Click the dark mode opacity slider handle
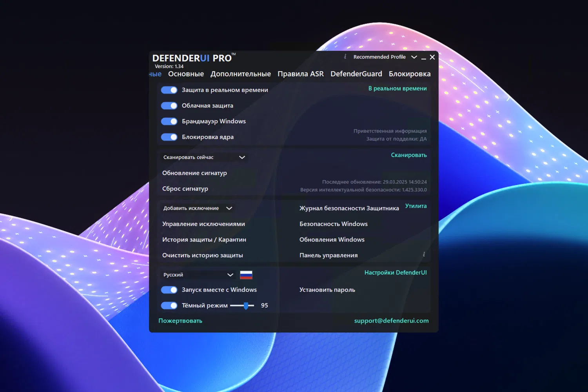 pos(246,306)
